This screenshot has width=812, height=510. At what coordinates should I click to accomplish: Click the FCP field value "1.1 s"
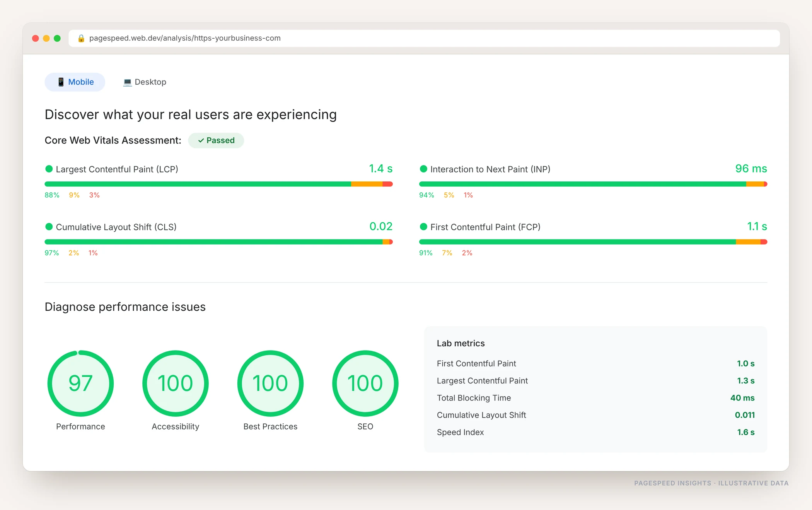(757, 226)
